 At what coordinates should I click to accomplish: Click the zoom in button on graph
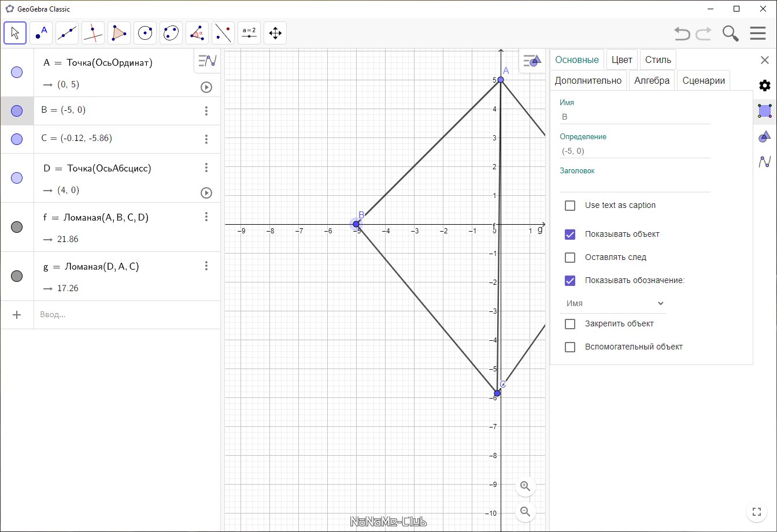coord(526,486)
